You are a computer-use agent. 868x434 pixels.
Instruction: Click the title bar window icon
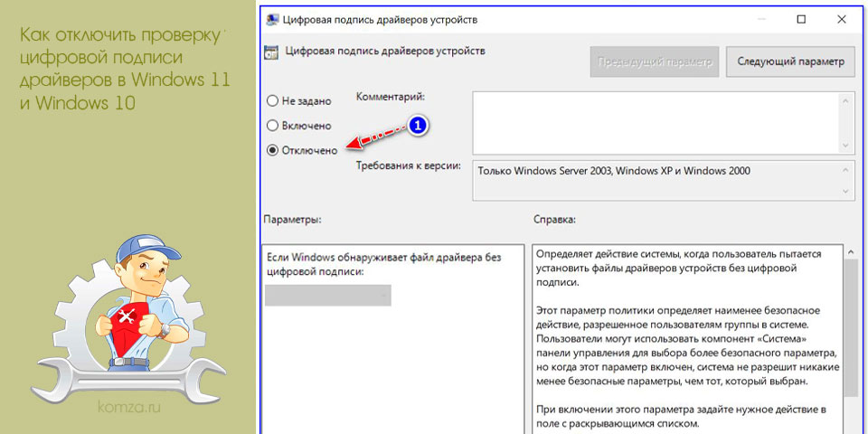pyautogui.click(x=272, y=20)
